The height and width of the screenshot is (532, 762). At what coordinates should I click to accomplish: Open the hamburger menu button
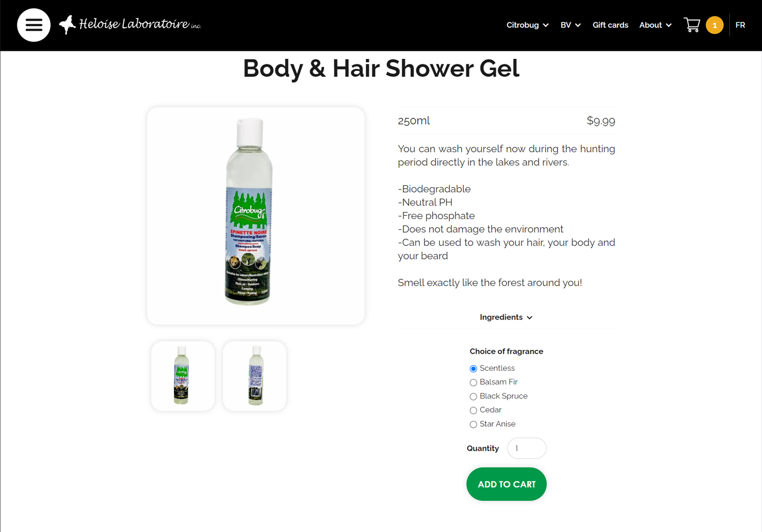[34, 25]
